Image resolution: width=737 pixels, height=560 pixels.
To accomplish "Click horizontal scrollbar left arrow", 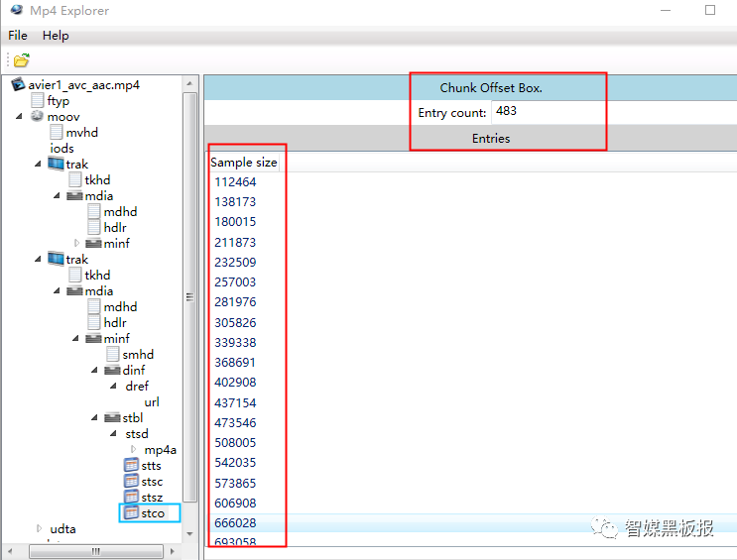I will (x=10, y=551).
